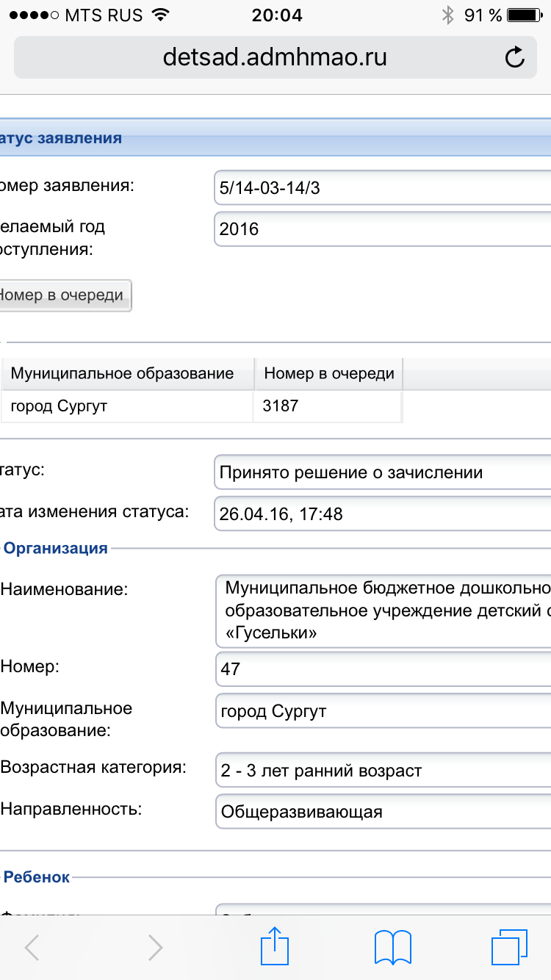Click the application number field 5/14-03-14/3
This screenshot has width=551, height=980.
[382, 188]
